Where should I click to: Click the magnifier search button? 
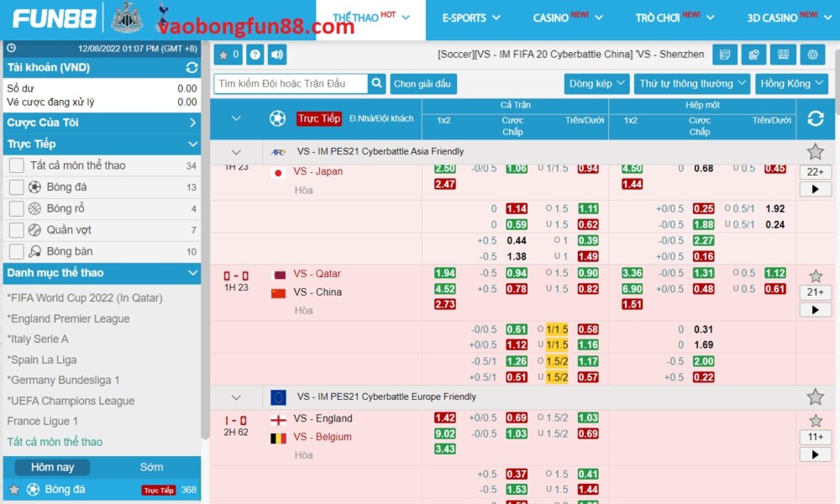point(377,84)
